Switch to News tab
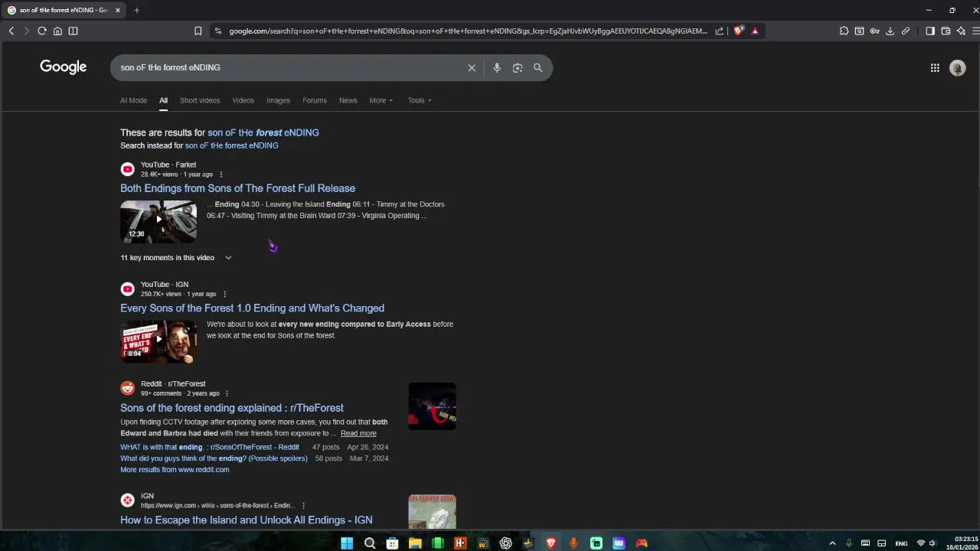Viewport: 980px width, 551px height. pos(348,100)
